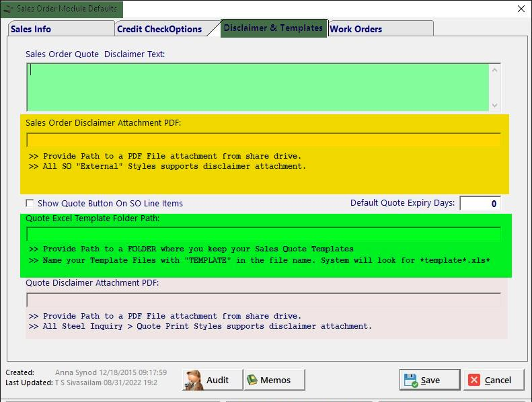Click the Quote Excel Template Folder Path field

tap(264, 234)
